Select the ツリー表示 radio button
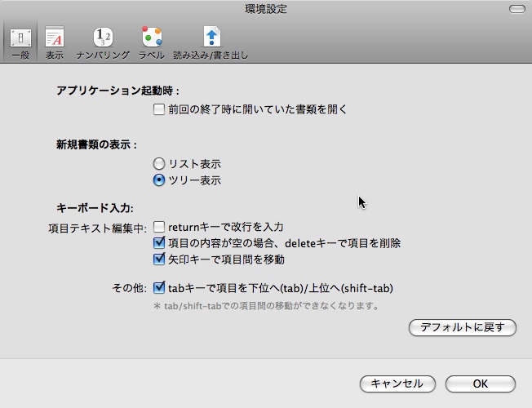532x408 pixels. tap(160, 180)
